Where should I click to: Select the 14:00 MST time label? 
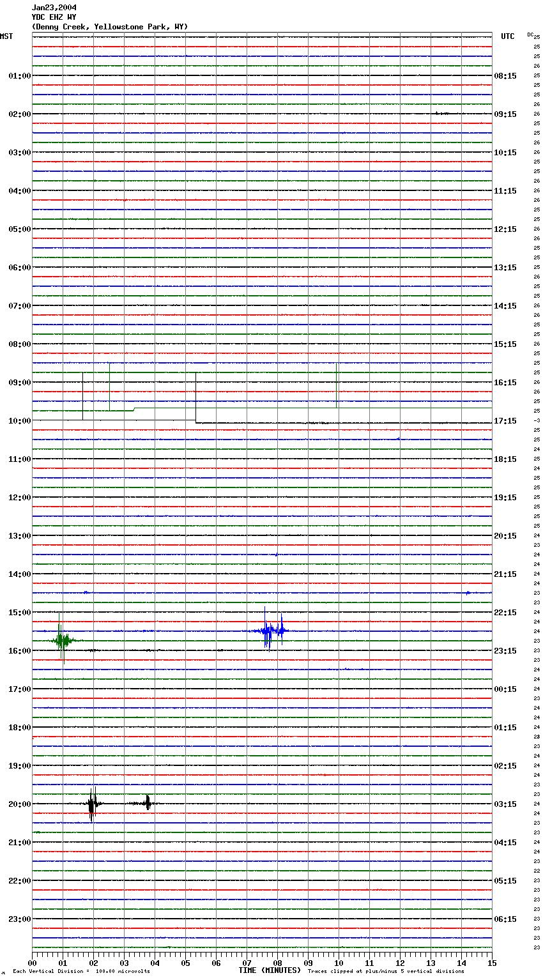point(20,574)
